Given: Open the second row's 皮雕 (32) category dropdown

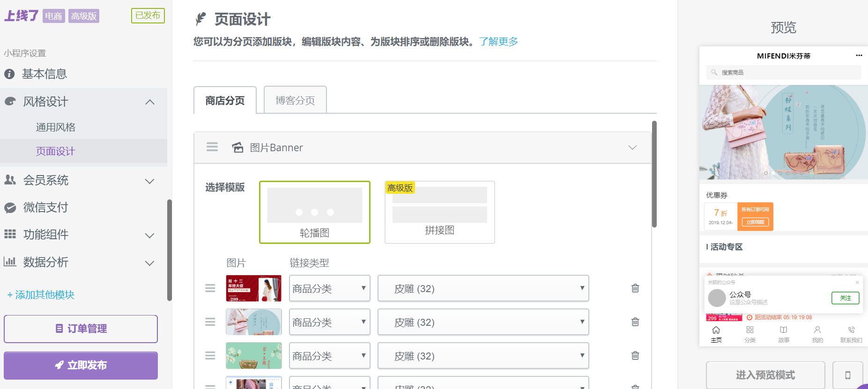Looking at the screenshot, I should [x=482, y=322].
